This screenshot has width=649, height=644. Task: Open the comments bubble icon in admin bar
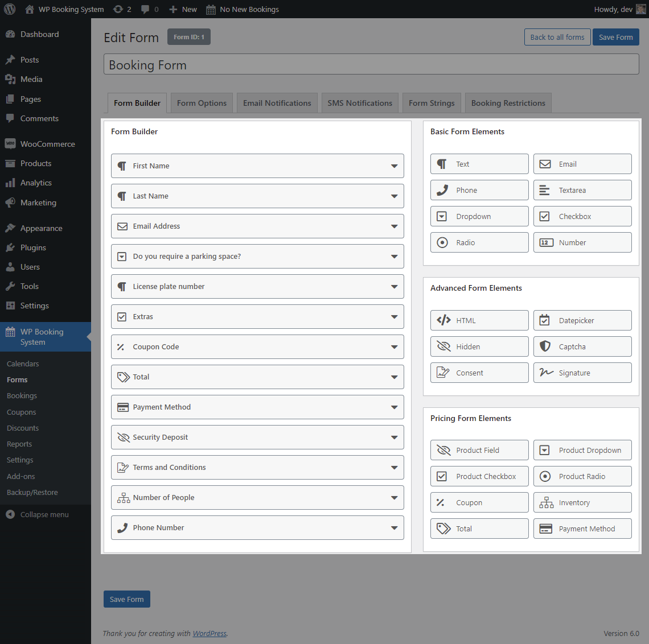pos(145,9)
